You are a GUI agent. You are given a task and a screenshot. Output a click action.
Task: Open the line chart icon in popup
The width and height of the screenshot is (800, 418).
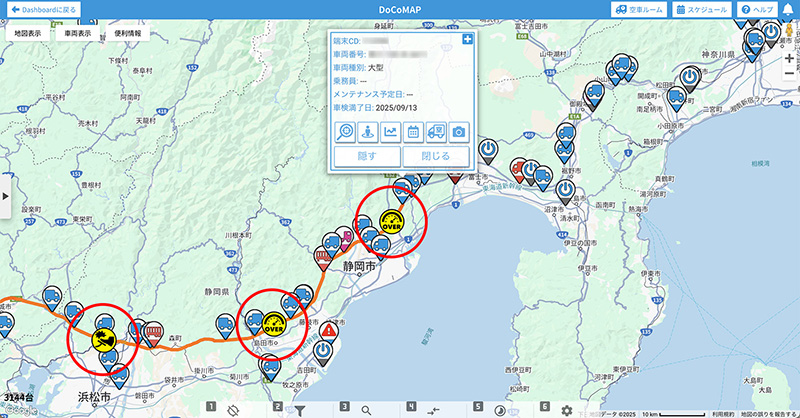pyautogui.click(x=391, y=130)
